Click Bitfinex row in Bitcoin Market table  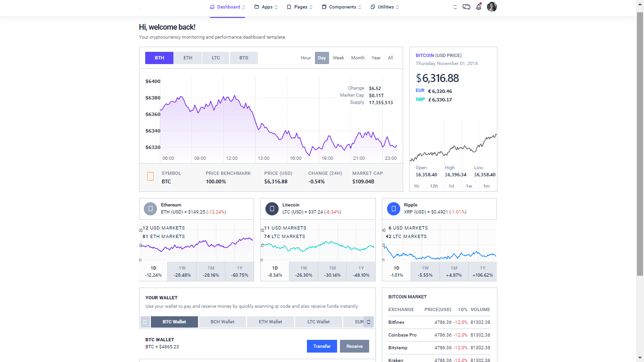[x=439, y=322]
